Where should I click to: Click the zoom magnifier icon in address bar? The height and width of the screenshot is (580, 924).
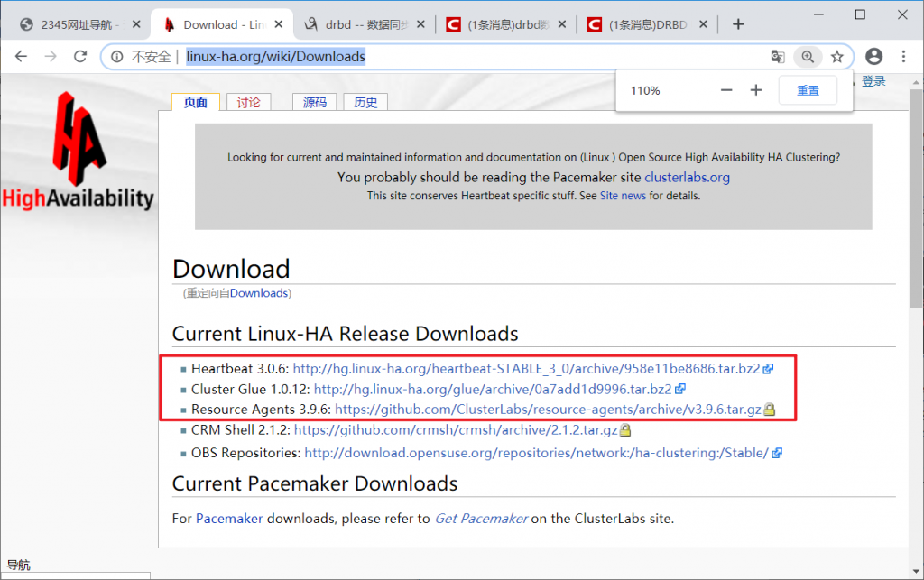coord(808,57)
